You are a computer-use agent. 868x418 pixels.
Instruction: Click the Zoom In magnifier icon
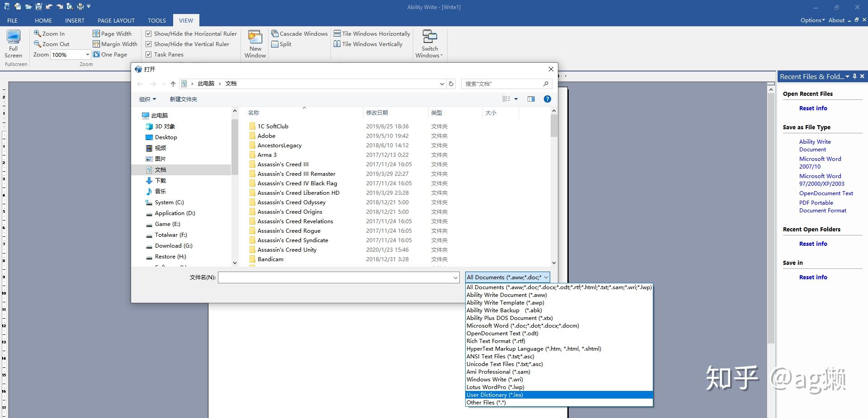point(38,33)
